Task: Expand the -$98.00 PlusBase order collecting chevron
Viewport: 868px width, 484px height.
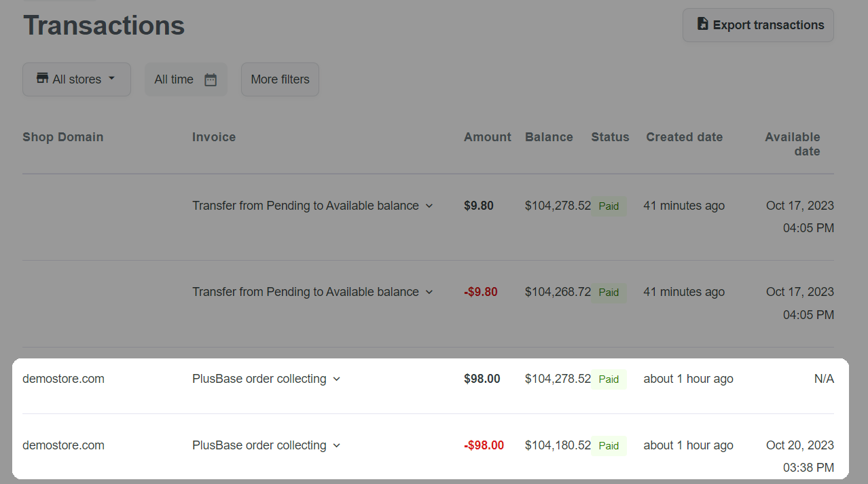Action: 336,445
